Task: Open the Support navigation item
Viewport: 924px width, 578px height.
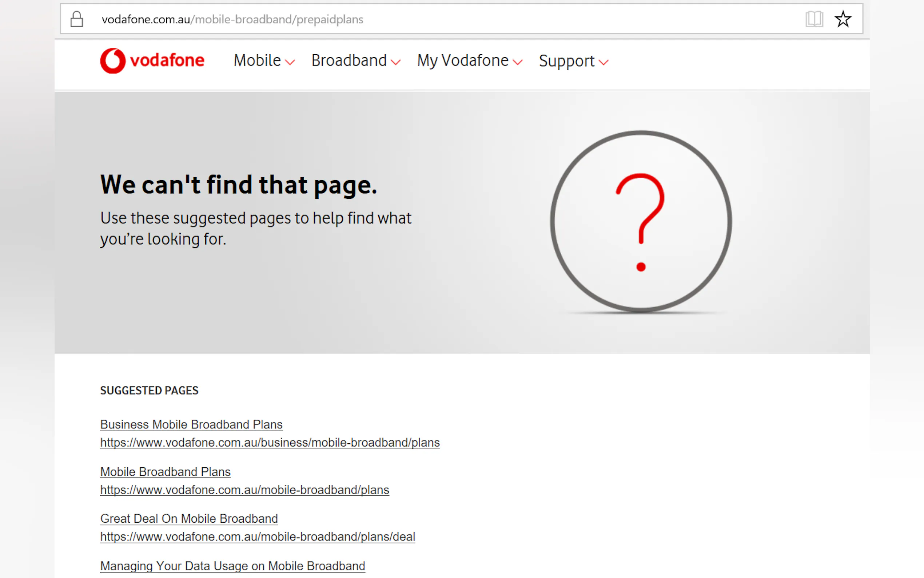Action: coord(566,61)
